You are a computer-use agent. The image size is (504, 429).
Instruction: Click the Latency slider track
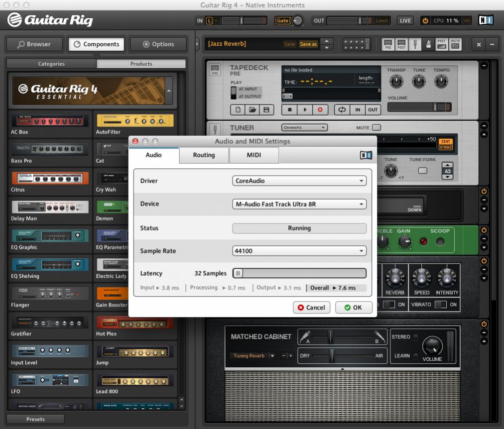coord(299,273)
